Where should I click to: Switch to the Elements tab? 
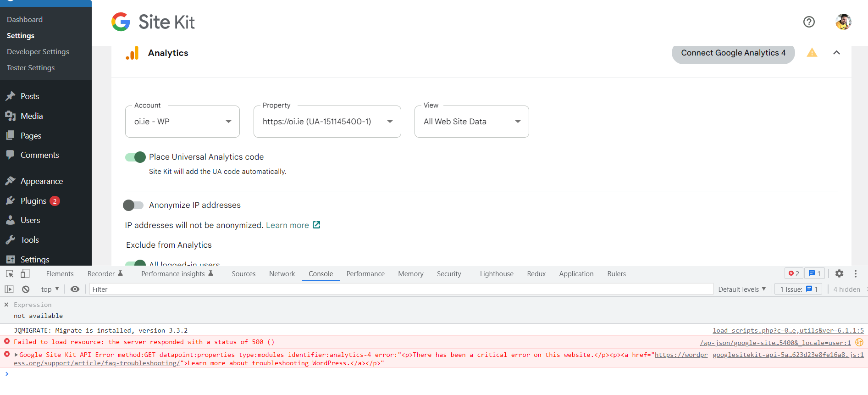[60, 274]
